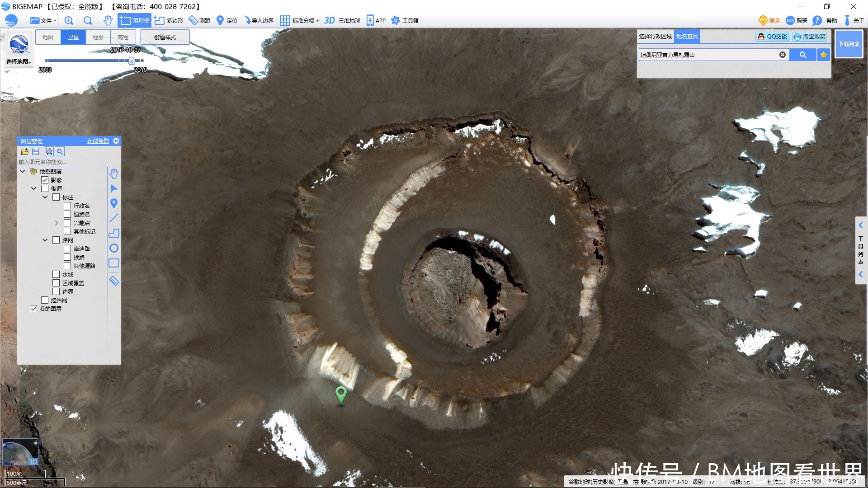
Task: Click the search icon in layer manager
Action: [60, 152]
